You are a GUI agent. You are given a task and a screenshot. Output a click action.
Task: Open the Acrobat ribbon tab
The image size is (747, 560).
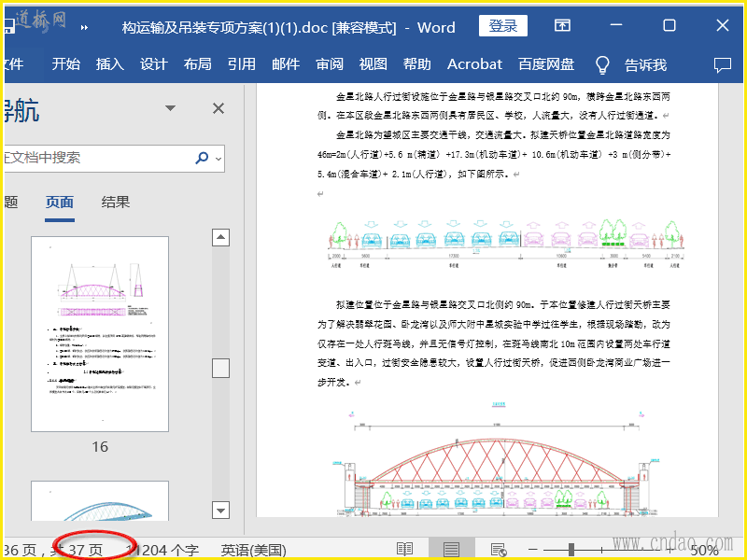click(474, 63)
